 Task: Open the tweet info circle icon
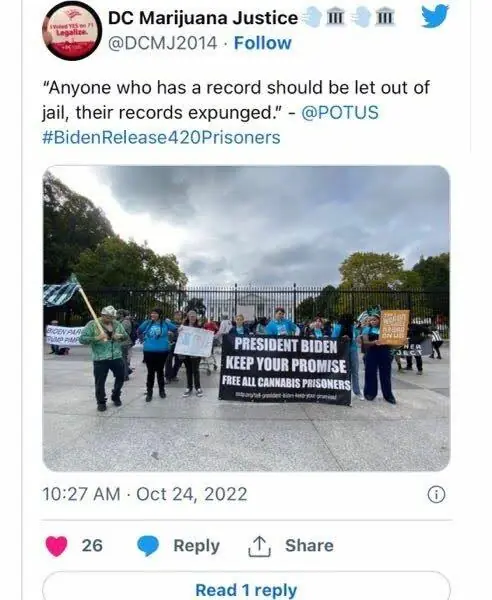(x=436, y=495)
